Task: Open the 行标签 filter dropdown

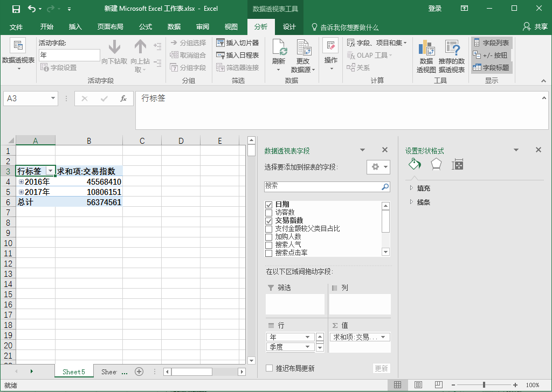Action: pyautogui.click(x=50, y=171)
